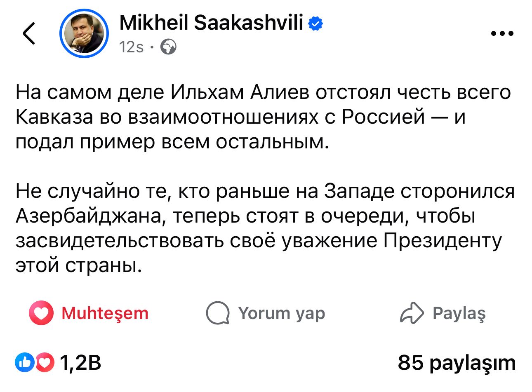Click the speech bubble comment icon
Screen dimensions: 532x392
click(217, 313)
